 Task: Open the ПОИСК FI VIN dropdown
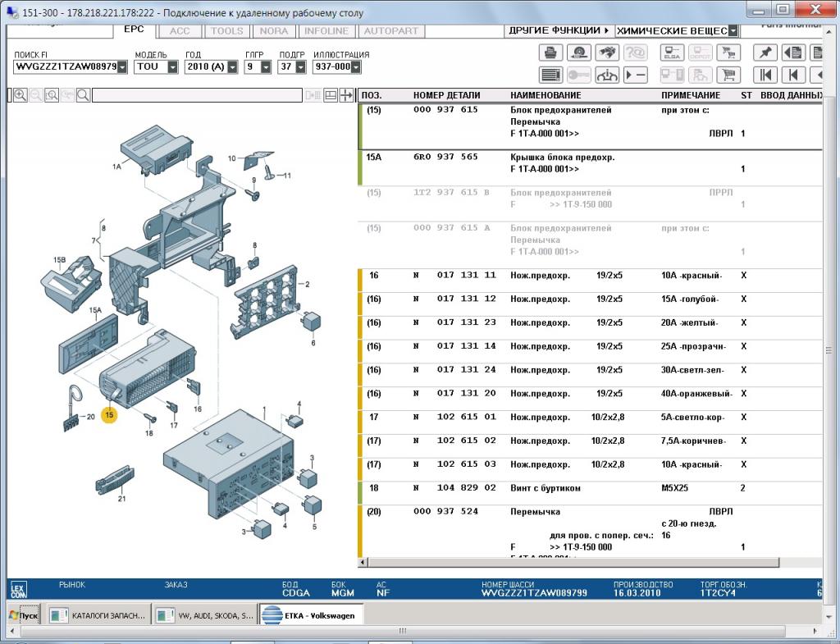[123, 67]
